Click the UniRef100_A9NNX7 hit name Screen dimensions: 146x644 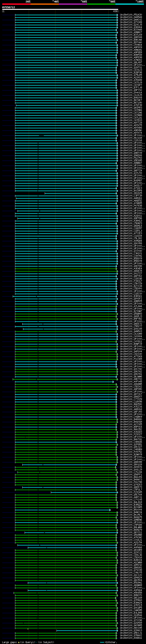click(131, 32)
